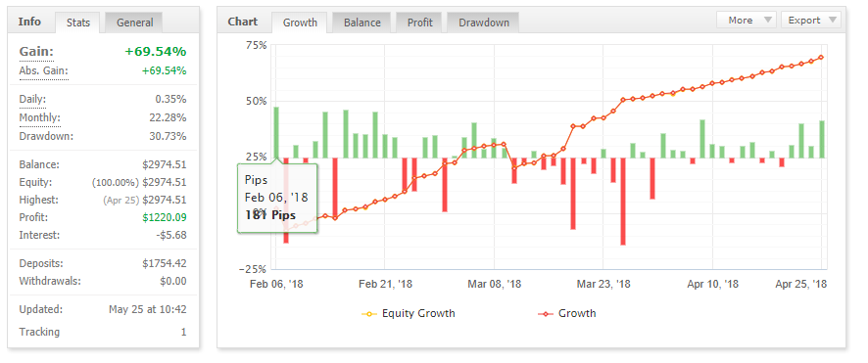Click the Chart panel heading
The height and width of the screenshot is (363, 868).
pos(242,22)
